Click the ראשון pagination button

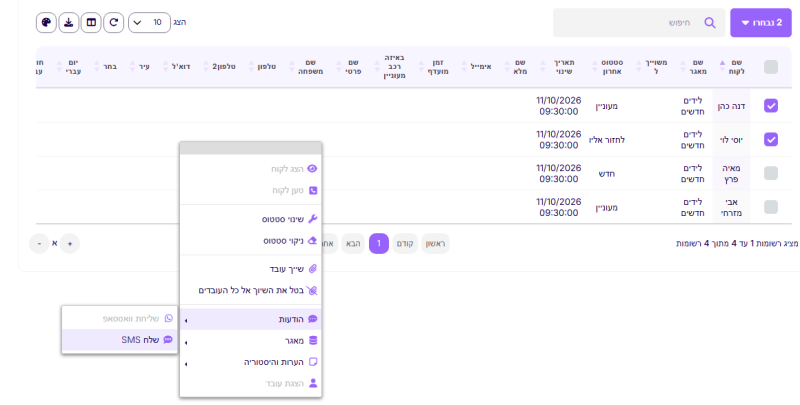click(436, 244)
